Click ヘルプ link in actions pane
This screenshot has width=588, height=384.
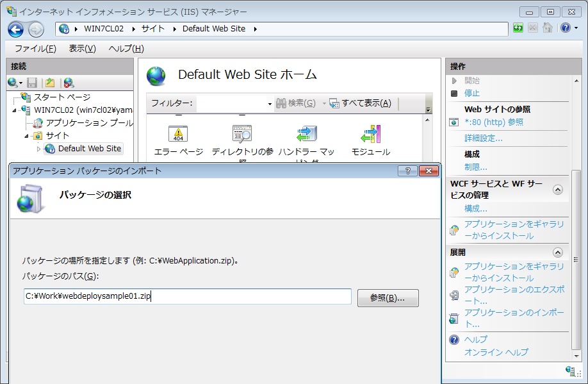point(475,339)
